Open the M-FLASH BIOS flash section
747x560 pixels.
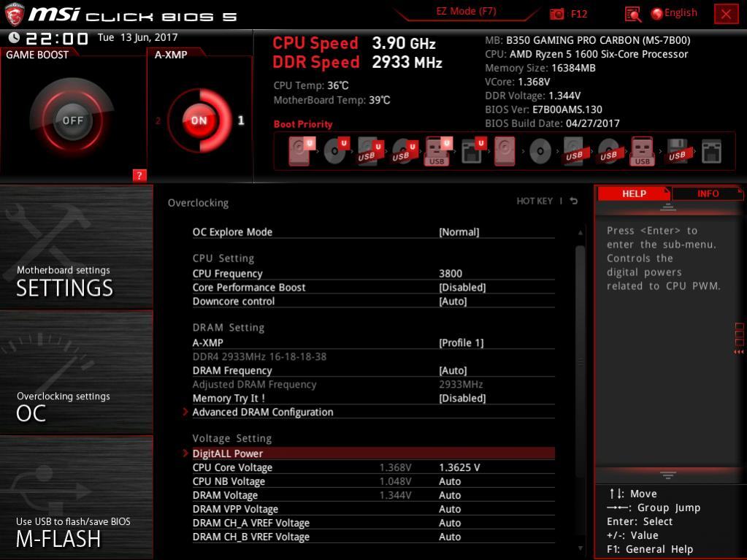point(76,498)
